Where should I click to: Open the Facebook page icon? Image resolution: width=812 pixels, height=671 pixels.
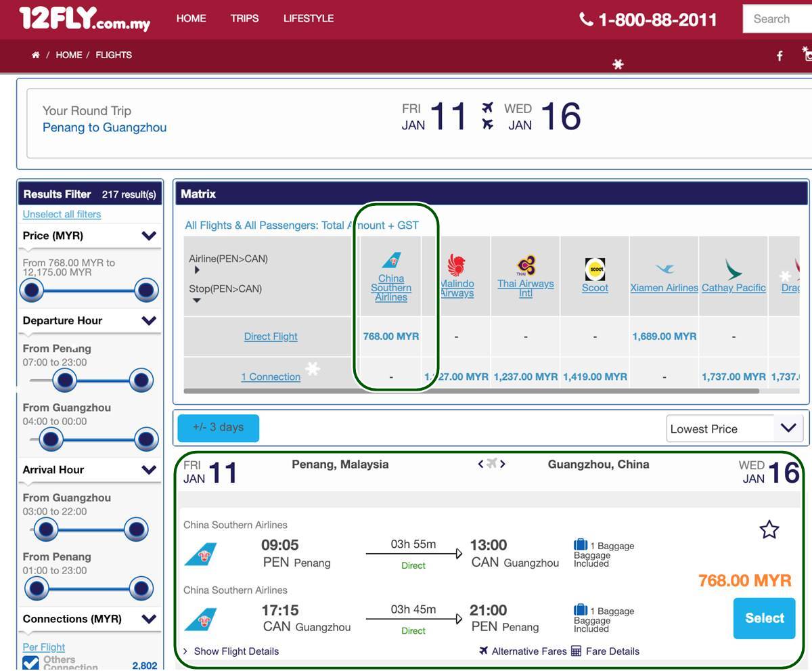click(780, 56)
